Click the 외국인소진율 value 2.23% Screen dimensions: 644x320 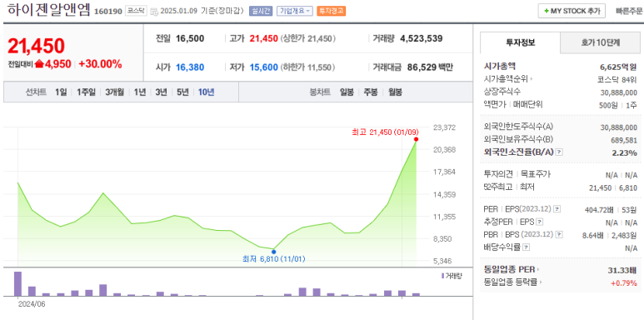pos(626,152)
